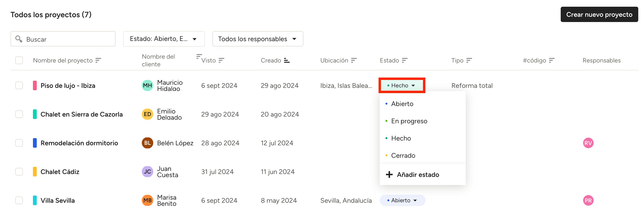Sort by Creado column icon
This screenshot has height=214, width=644.
tap(287, 60)
